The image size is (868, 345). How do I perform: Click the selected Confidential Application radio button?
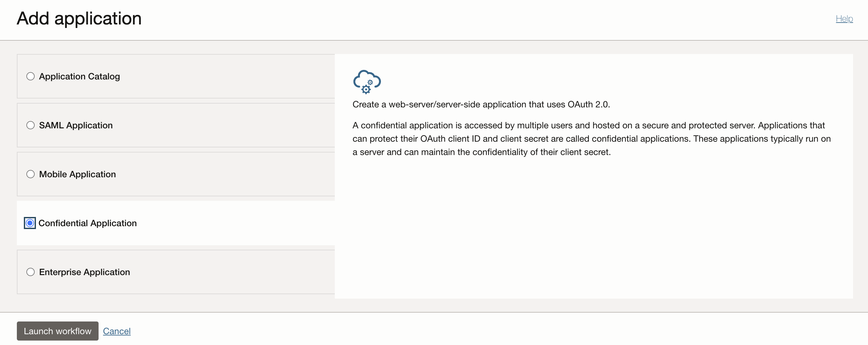(x=30, y=223)
